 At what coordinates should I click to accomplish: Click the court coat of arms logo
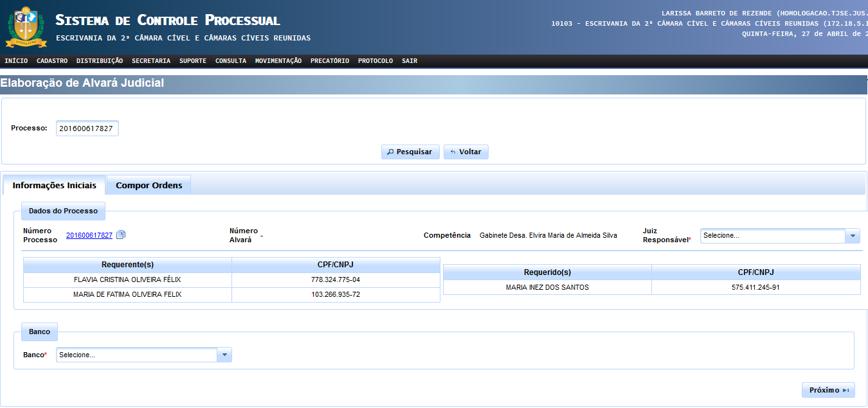pyautogui.click(x=26, y=27)
